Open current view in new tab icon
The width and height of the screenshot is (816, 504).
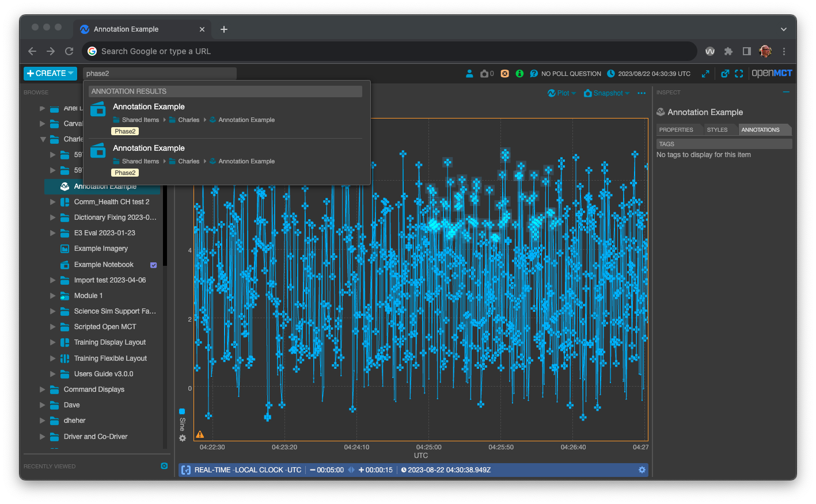pyautogui.click(x=725, y=74)
